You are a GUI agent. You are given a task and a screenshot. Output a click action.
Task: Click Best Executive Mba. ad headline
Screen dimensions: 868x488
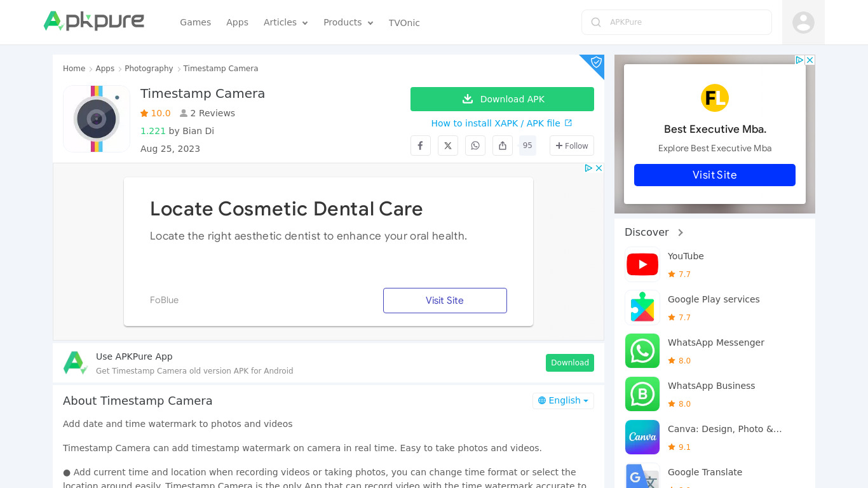pos(715,129)
